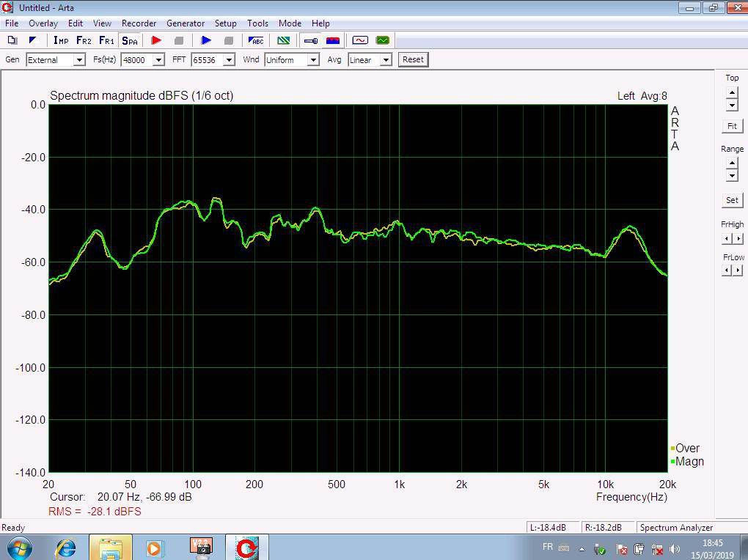748x560 pixels.
Task: Click the 'Left Avg:8' label
Action: [x=642, y=96]
